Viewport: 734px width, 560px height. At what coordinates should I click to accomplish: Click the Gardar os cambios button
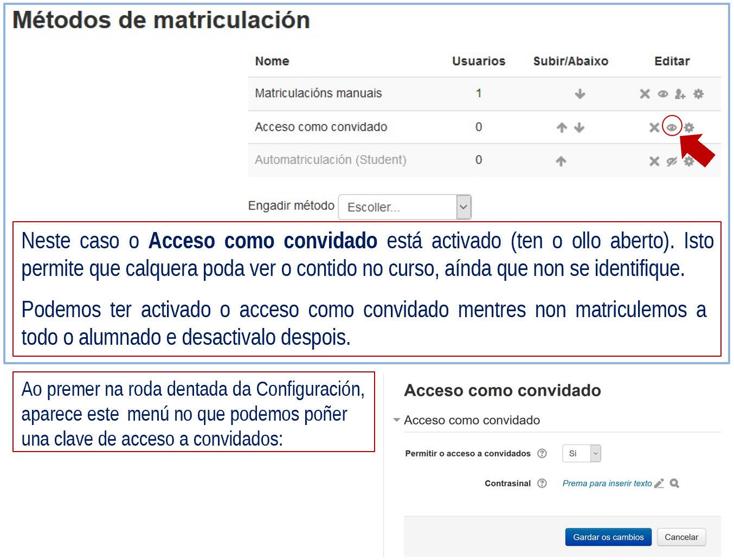pyautogui.click(x=608, y=537)
